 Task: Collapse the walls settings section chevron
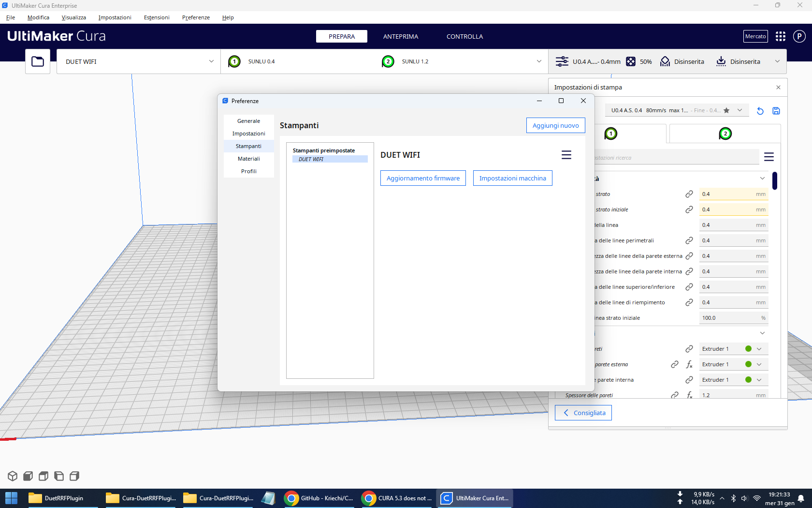pos(762,333)
